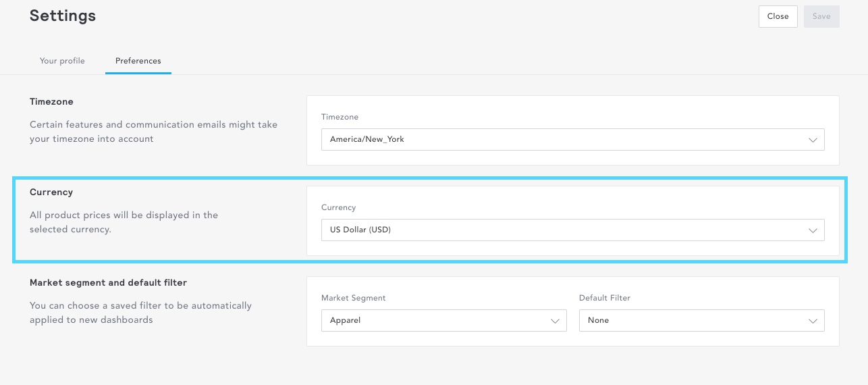Click the bold Timezone section heading
The image size is (868, 385).
51,101
